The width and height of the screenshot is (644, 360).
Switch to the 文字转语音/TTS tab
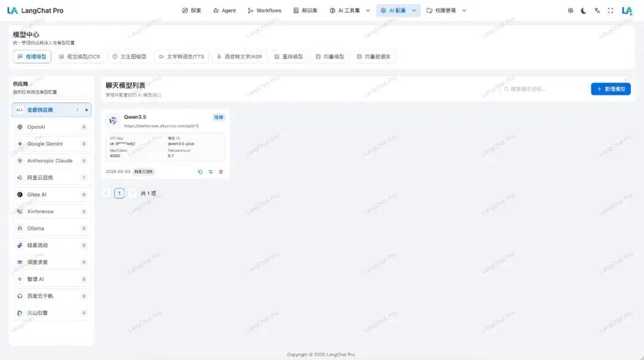click(x=181, y=57)
